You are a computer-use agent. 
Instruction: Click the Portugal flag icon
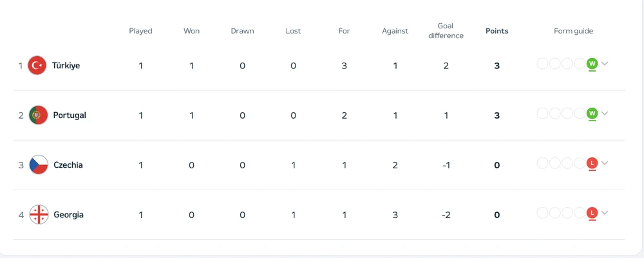(x=39, y=115)
